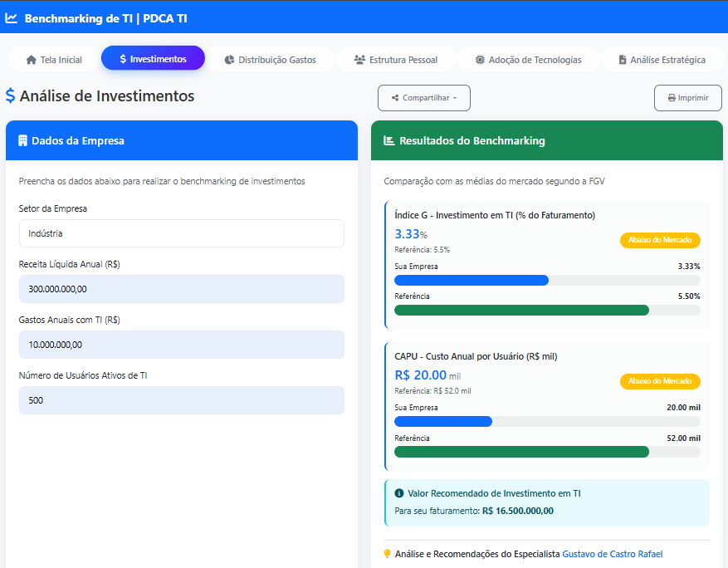Go to the Estrutura Pessoal tab

(396, 60)
